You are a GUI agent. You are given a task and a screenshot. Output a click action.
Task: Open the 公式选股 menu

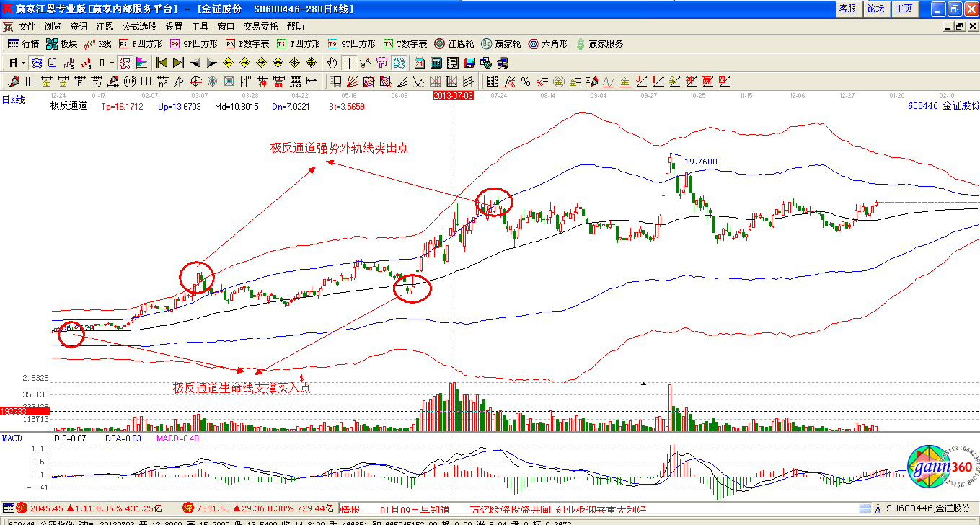click(x=139, y=26)
